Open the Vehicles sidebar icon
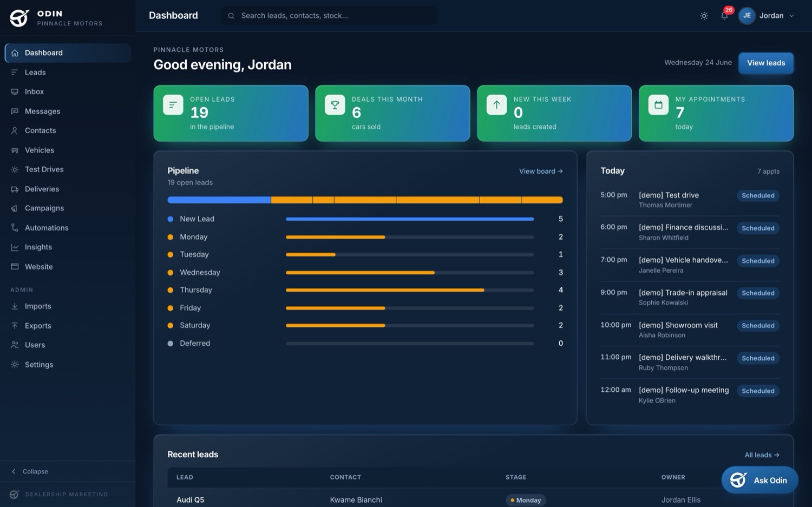 15,150
